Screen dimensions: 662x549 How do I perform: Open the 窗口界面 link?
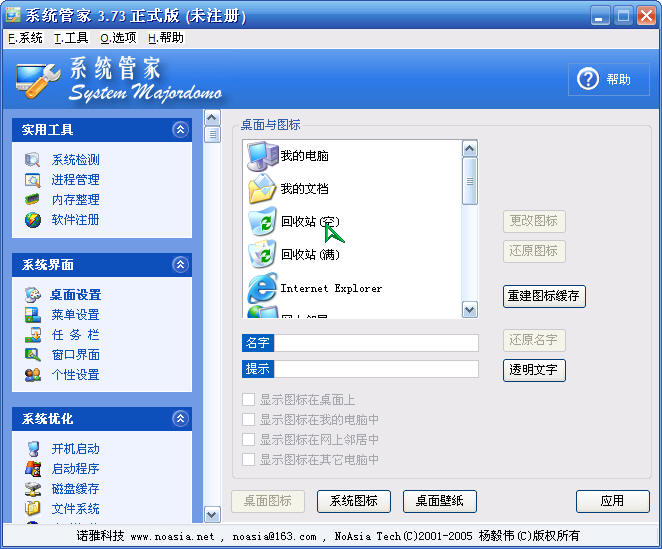click(76, 354)
